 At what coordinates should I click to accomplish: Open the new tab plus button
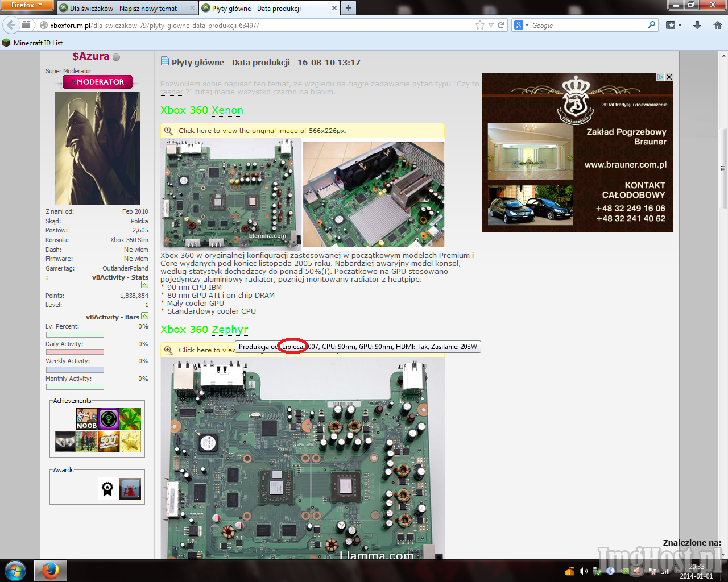[349, 8]
